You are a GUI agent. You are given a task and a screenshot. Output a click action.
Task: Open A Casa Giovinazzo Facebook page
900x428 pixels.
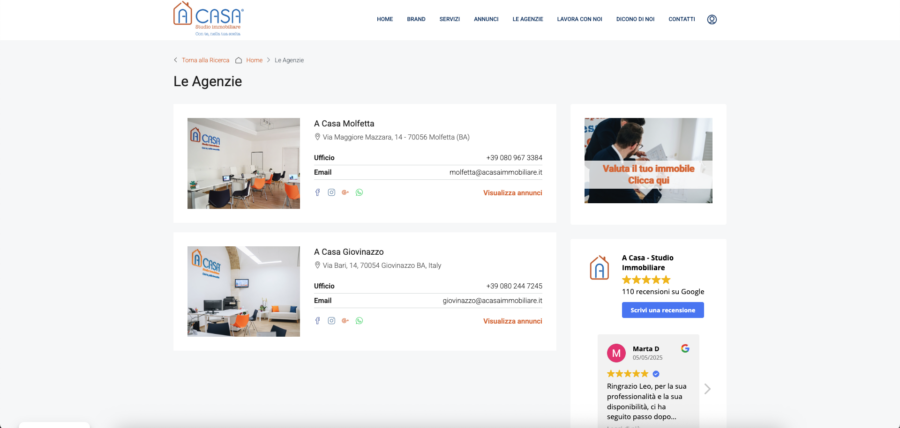coord(318,321)
